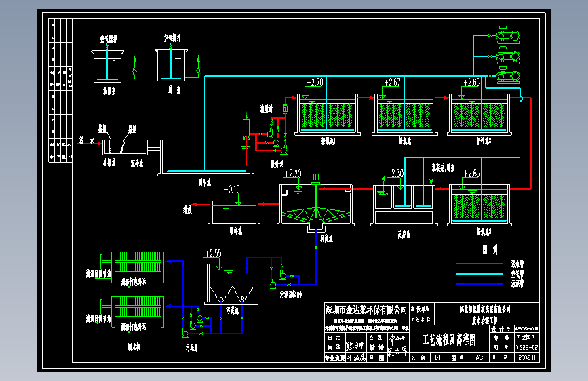Click the +2.20 elevation label
Image resolution: width=588 pixels, height=381 pixels.
[293, 174]
